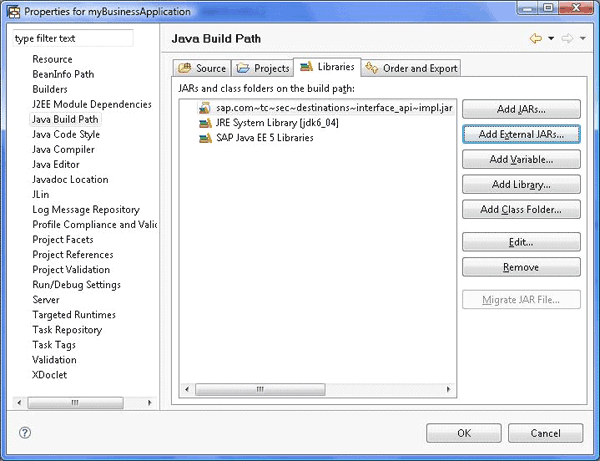
Task: Switch to the Source tab
Action: click(202, 68)
